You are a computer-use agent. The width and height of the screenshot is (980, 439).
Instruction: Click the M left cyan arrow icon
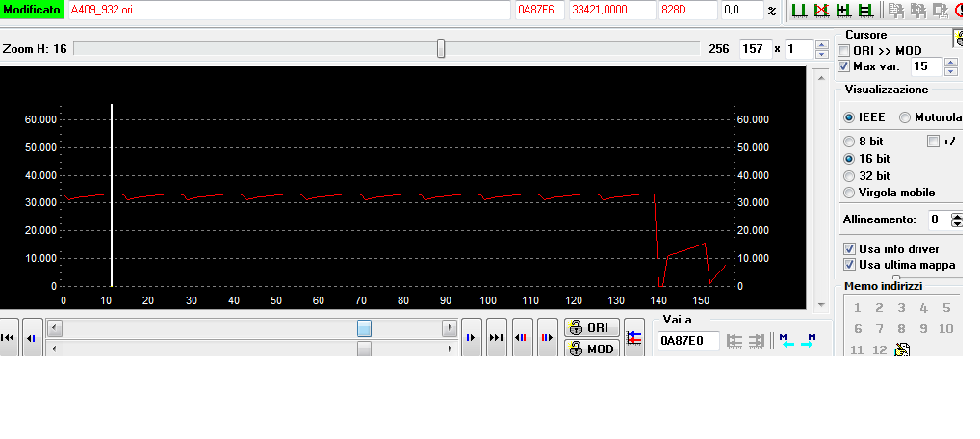[x=787, y=341]
